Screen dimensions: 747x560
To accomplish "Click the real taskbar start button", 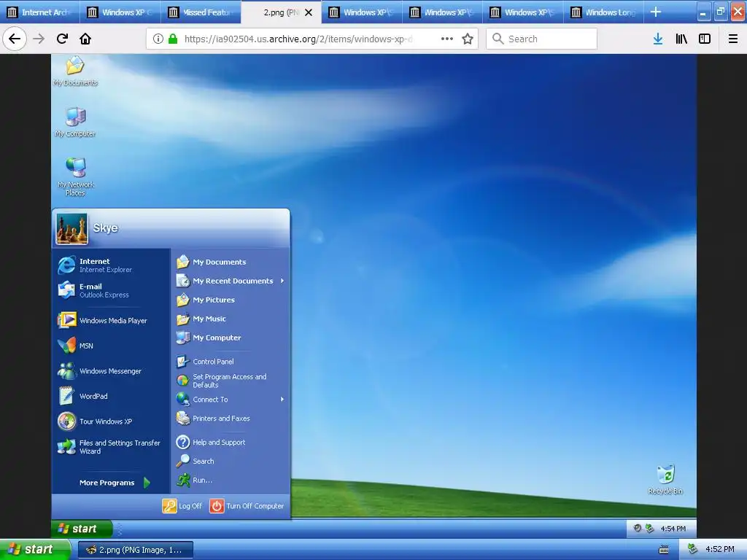I will (34, 550).
